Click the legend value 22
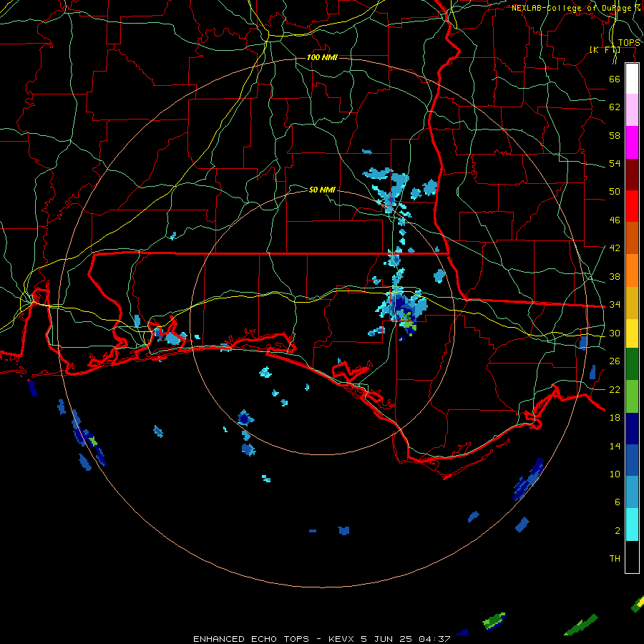644x644 pixels. [615, 389]
